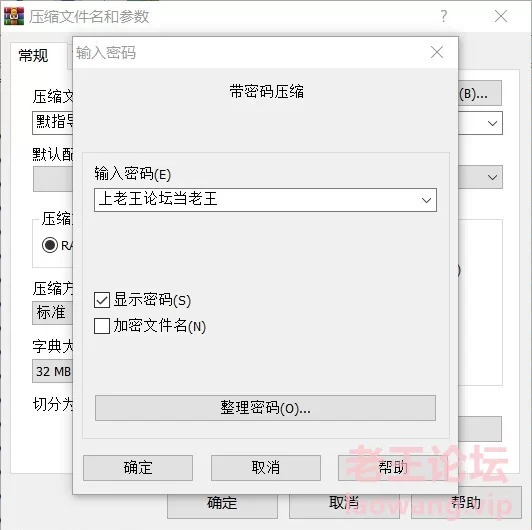
Task: Open the 标准 compression method dropdown
Action: click(x=52, y=313)
